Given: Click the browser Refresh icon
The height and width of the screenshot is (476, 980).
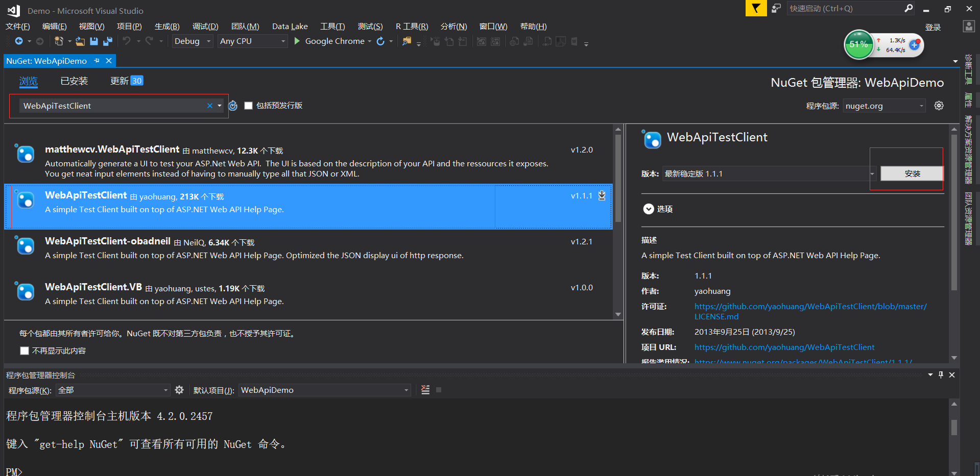Looking at the screenshot, I should [380, 41].
